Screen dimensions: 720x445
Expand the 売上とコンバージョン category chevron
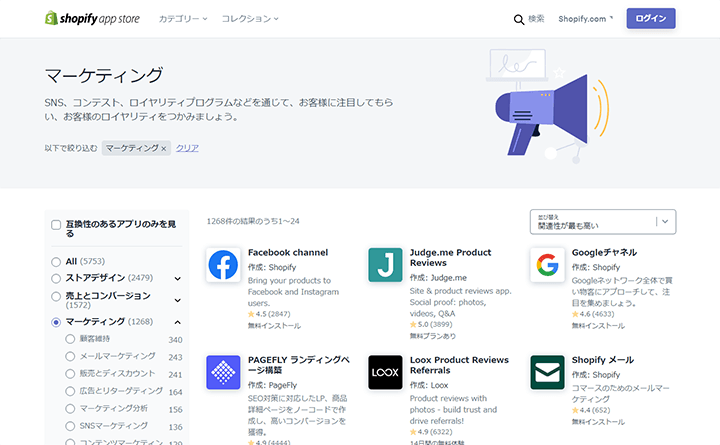pyautogui.click(x=177, y=297)
